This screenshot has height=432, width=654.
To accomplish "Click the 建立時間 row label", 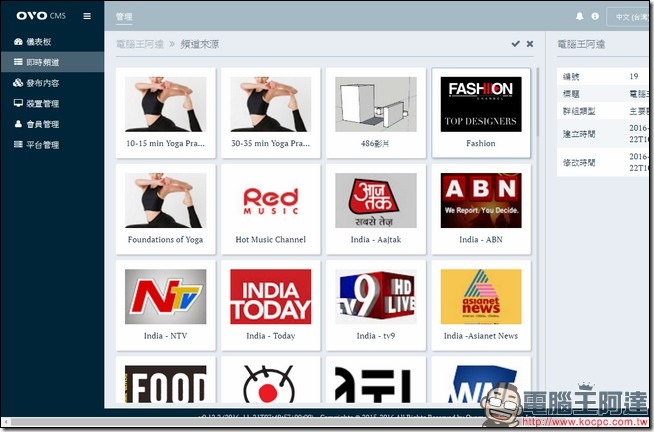I will [x=579, y=134].
